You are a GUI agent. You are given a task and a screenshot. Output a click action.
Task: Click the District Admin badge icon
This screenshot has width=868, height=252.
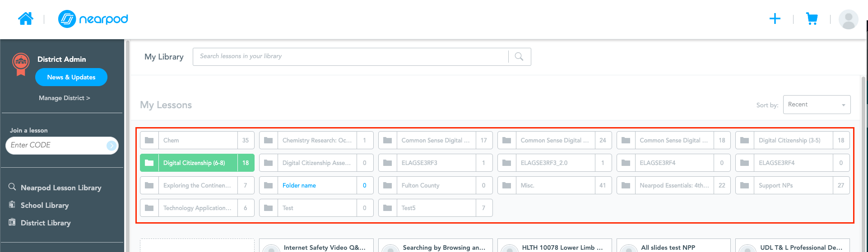(x=21, y=64)
